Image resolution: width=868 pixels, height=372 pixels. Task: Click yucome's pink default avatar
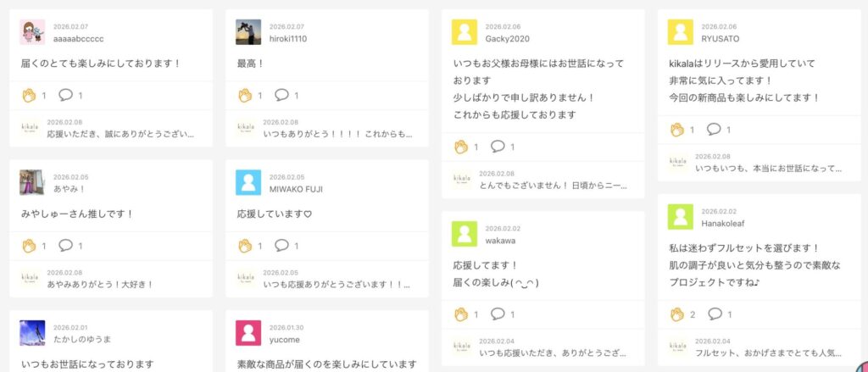248,333
